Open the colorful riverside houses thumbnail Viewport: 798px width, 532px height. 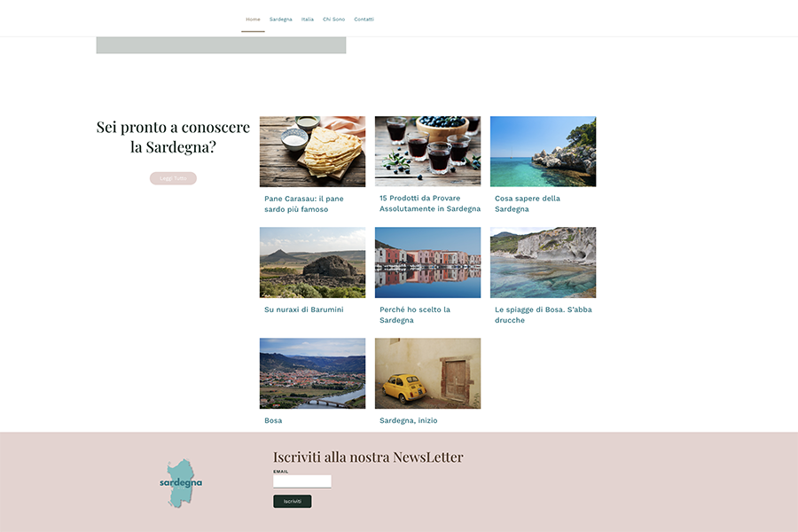pos(427,262)
